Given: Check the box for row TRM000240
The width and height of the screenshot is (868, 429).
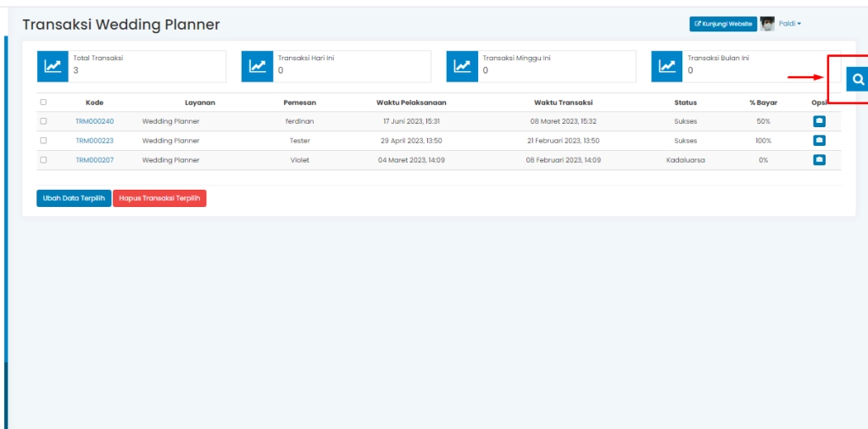Looking at the screenshot, I should pos(43,121).
